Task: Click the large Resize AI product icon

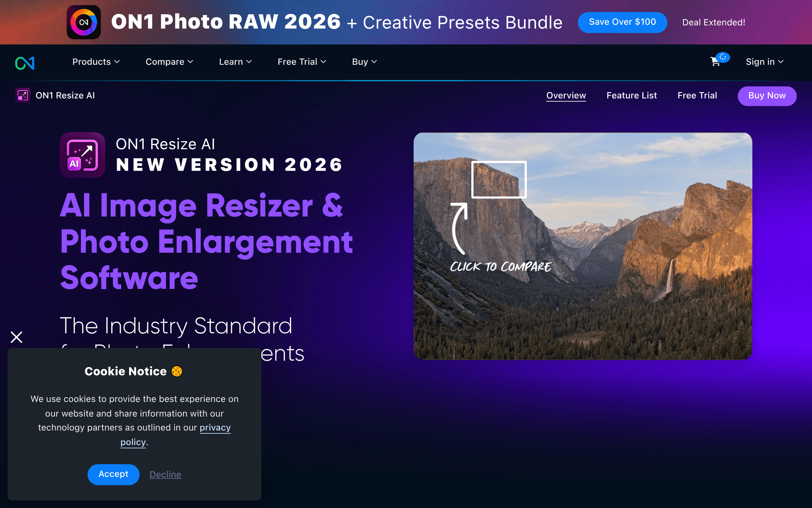Action: (82, 155)
